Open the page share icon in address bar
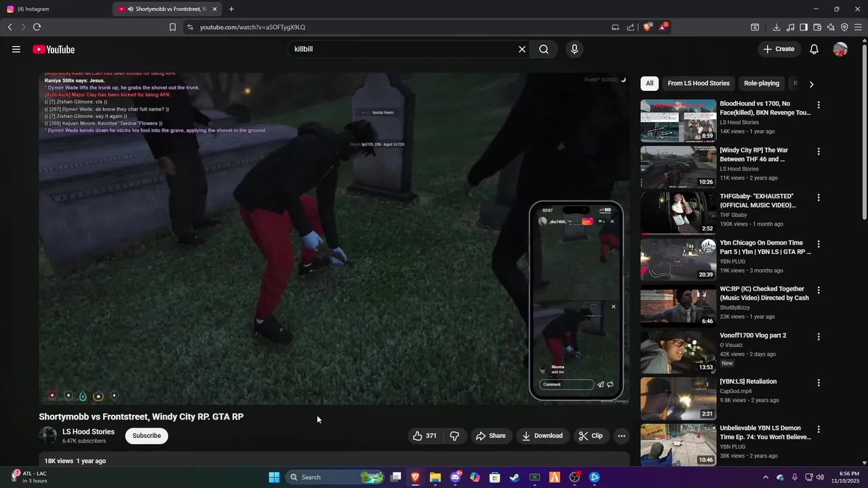Screen dimensions: 868x488 (631, 27)
